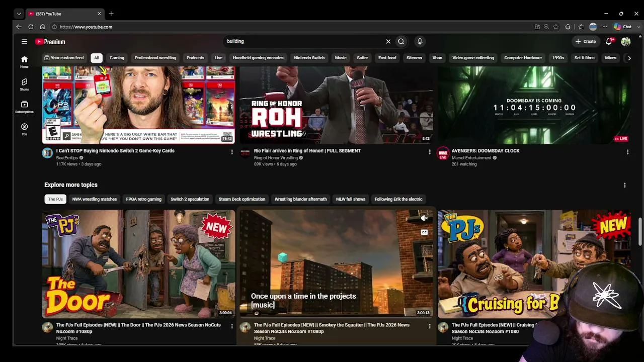Select the All filter chip
The height and width of the screenshot is (362, 644).
[97, 58]
